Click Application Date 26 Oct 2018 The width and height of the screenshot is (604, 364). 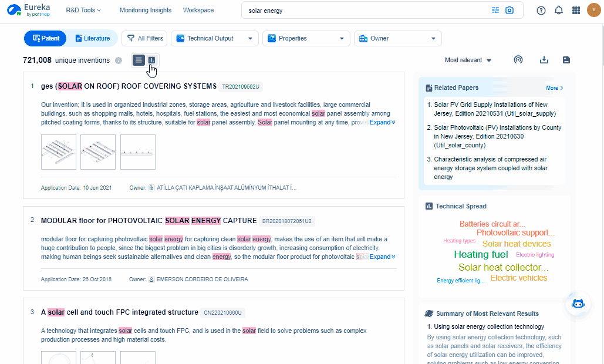pos(76,279)
